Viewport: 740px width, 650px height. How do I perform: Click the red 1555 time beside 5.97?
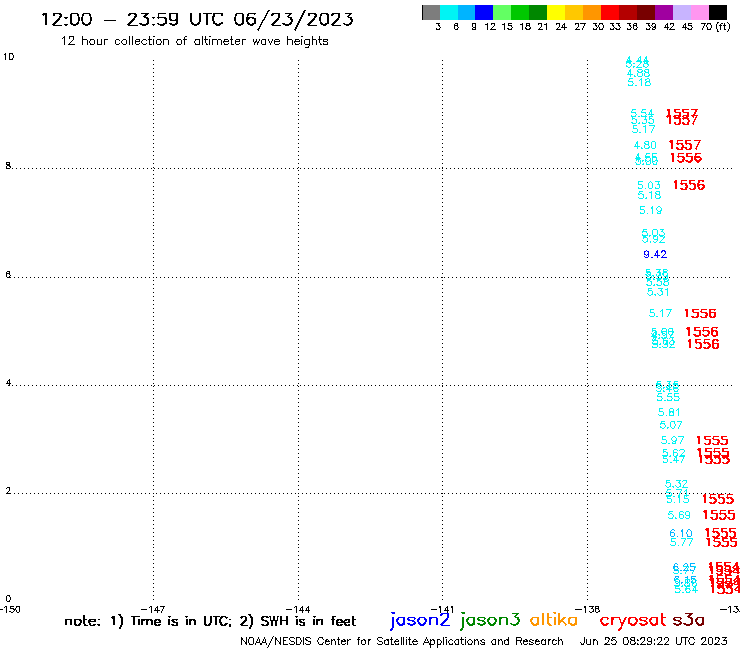coord(712,440)
